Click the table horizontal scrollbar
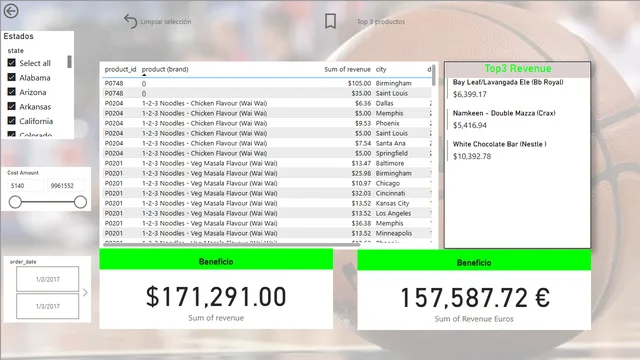The image size is (640, 360). (x=231, y=244)
